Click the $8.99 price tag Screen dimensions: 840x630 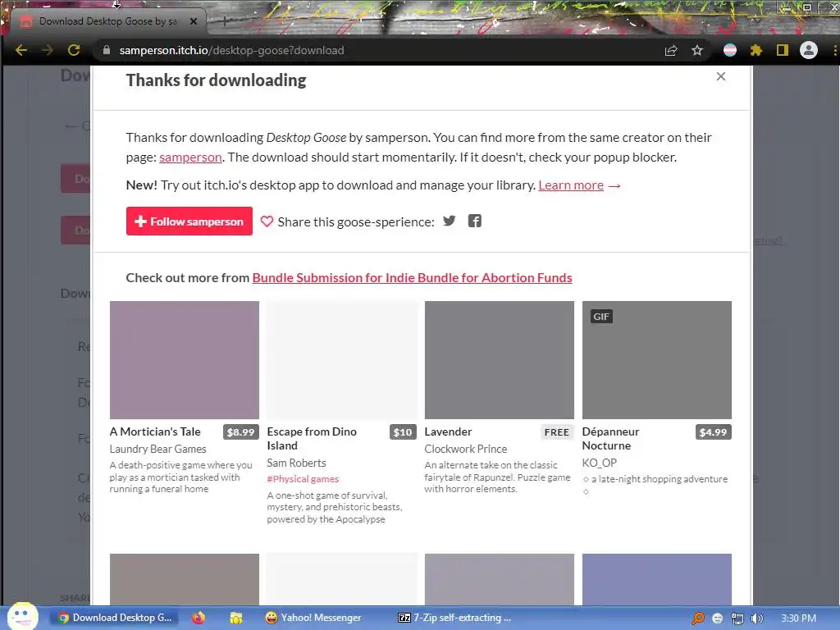(x=241, y=432)
